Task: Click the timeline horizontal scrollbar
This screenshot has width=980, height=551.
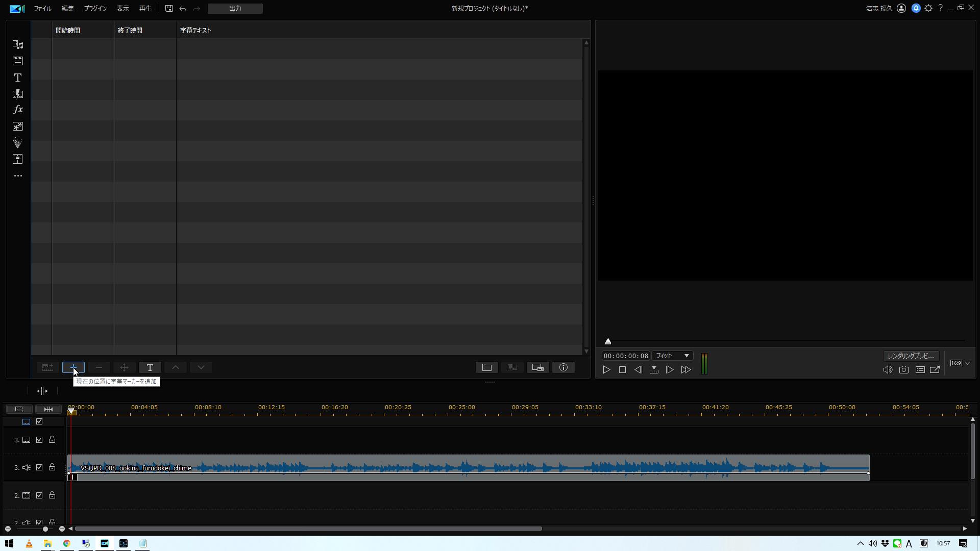Action: pyautogui.click(x=308, y=529)
